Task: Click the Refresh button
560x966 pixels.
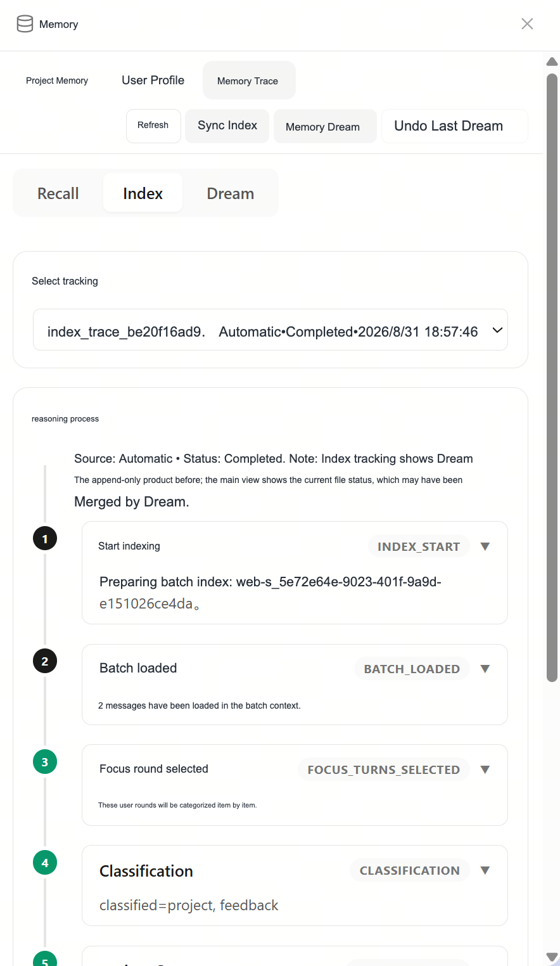Action: 153,126
